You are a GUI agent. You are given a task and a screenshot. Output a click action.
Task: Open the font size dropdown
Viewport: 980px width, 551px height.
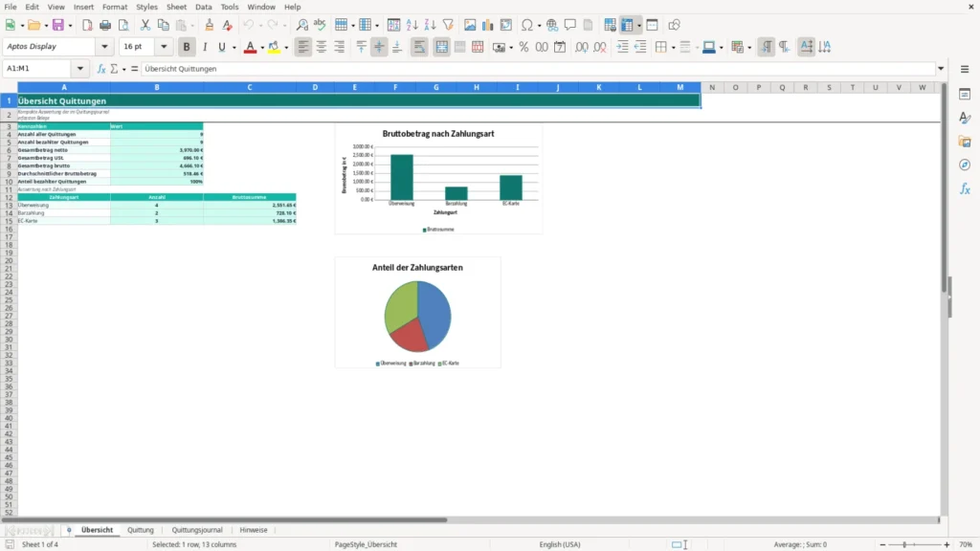(x=164, y=46)
